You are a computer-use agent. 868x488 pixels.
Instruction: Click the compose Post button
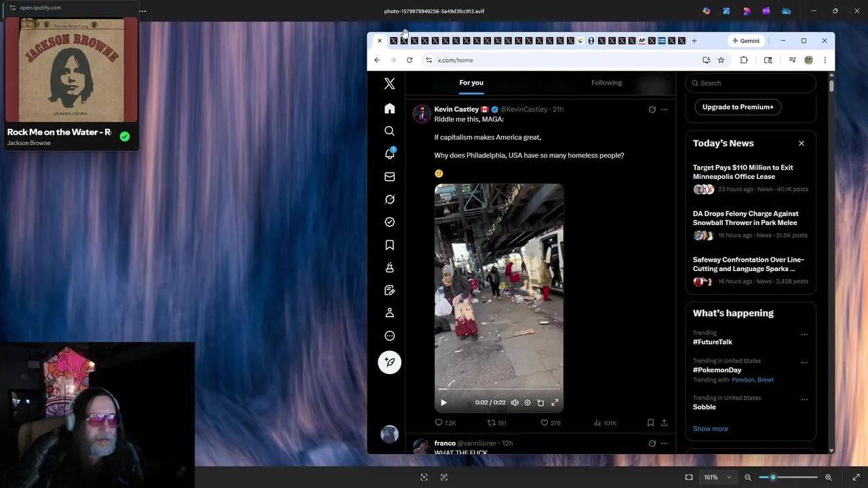[389, 362]
